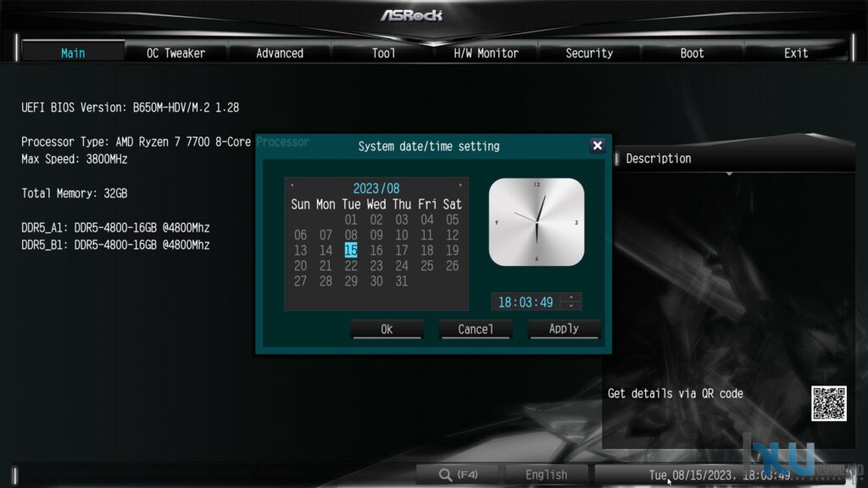
Task: Go to the H/W Monitor tab
Action: 486,53
